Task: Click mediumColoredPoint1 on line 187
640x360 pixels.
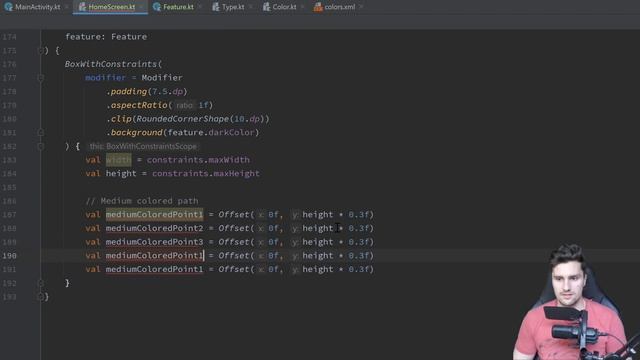Action: [154, 214]
